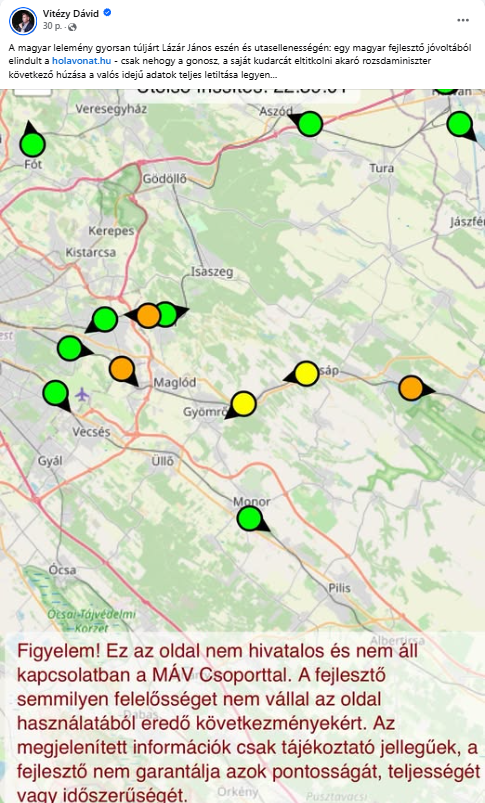Click the red disclaimer text overlay
Image resolution: width=485 pixels, height=803 pixels.
[248, 721]
